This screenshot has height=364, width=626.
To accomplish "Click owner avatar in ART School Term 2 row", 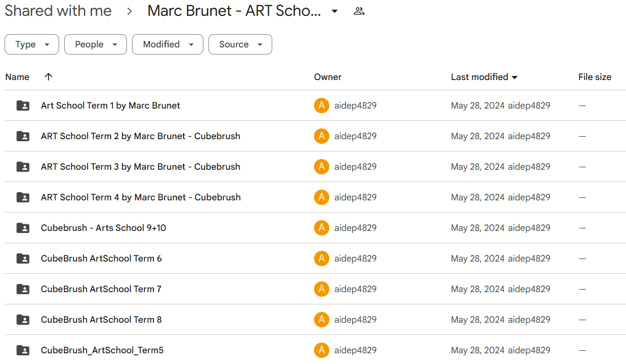I will tap(322, 136).
